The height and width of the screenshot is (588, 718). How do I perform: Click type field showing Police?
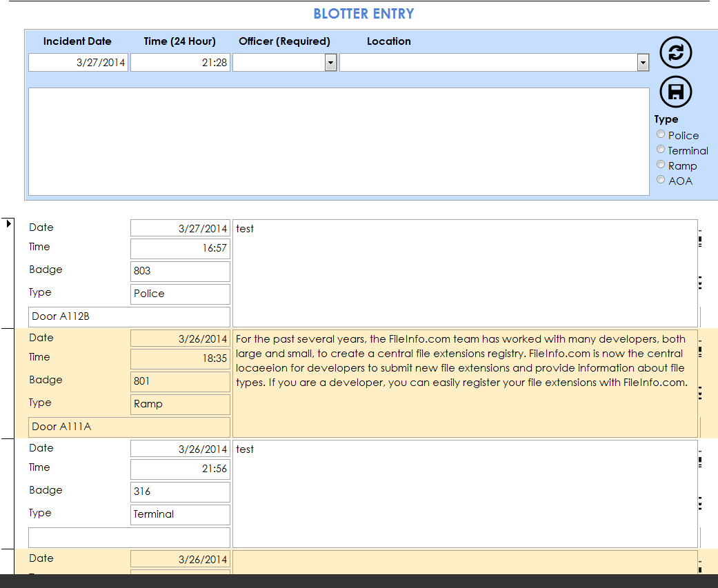click(181, 294)
